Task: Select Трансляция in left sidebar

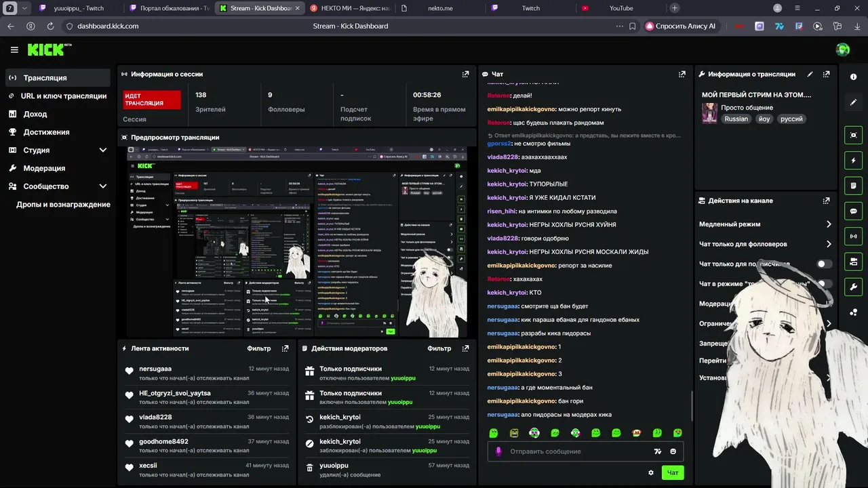Action: pyautogui.click(x=57, y=78)
